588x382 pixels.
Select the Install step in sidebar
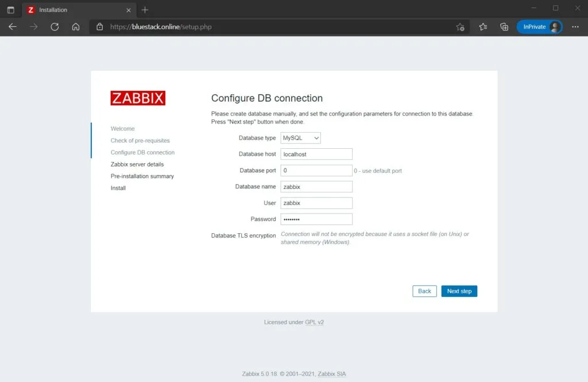(x=118, y=188)
